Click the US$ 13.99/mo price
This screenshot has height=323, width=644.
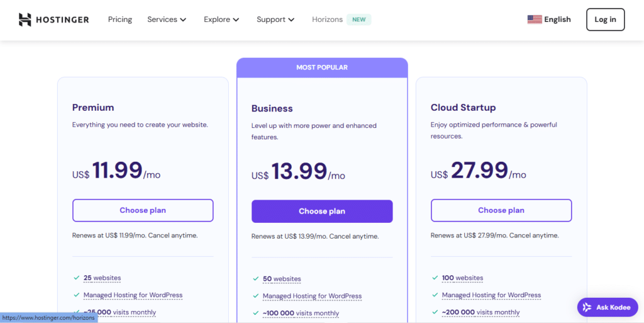(x=298, y=171)
